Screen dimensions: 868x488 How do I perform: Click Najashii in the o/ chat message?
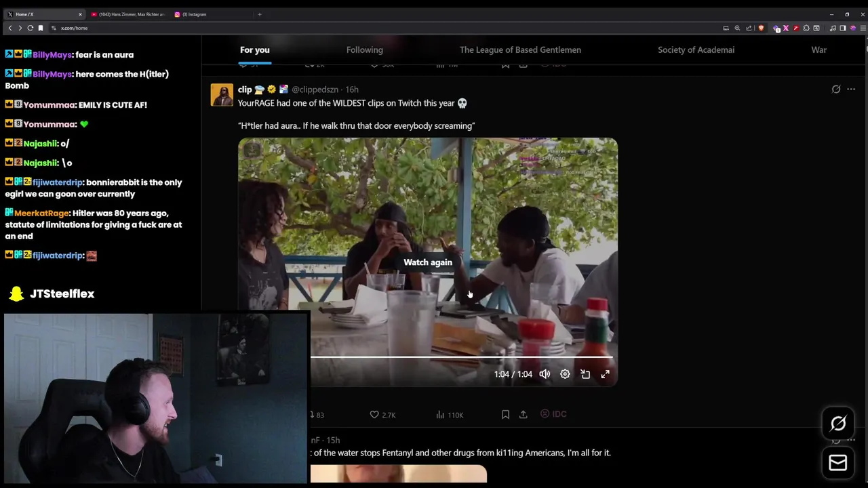click(x=40, y=144)
